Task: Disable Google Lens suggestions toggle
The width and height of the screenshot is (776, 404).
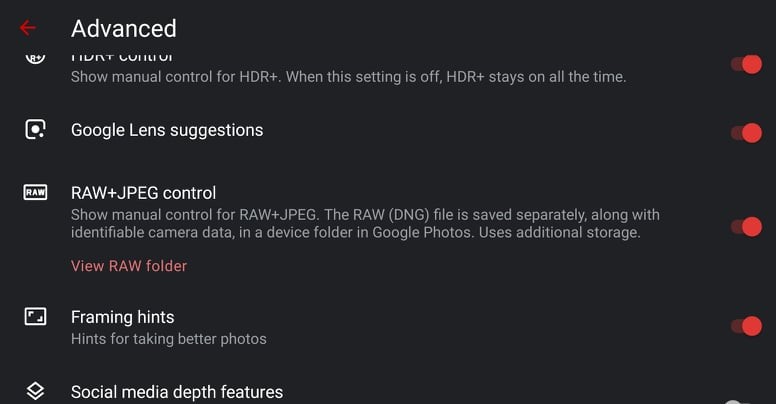Action: coord(746,132)
